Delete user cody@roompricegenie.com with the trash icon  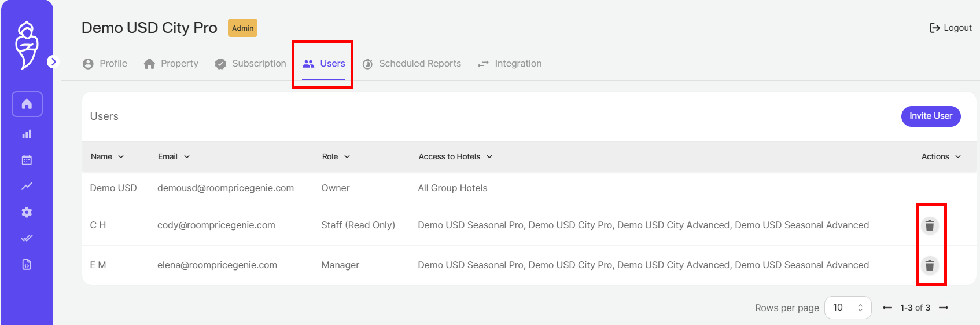click(930, 225)
